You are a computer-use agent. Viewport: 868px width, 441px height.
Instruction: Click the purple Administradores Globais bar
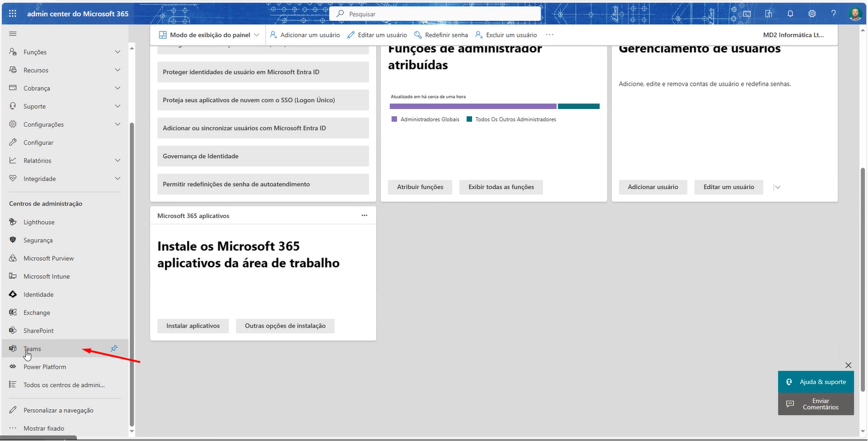472,107
